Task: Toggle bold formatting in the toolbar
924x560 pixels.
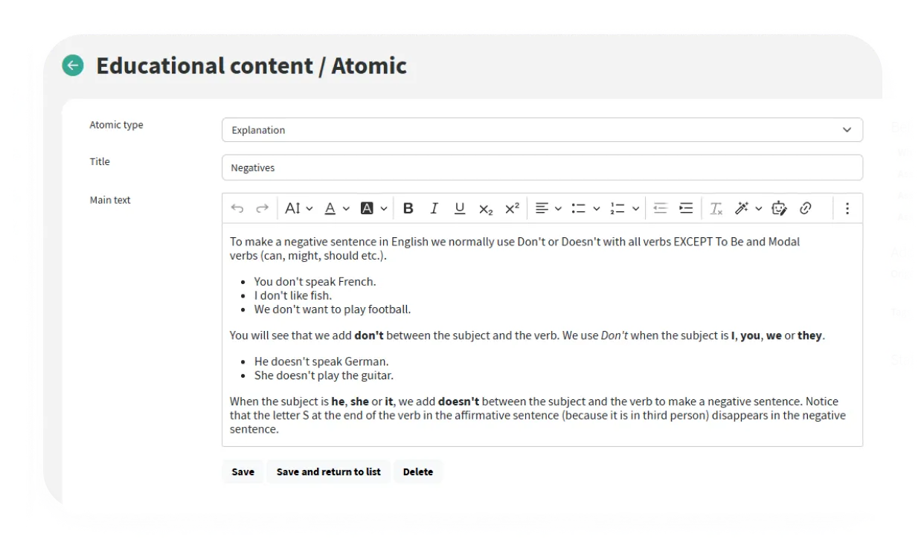Action: pyautogui.click(x=408, y=208)
